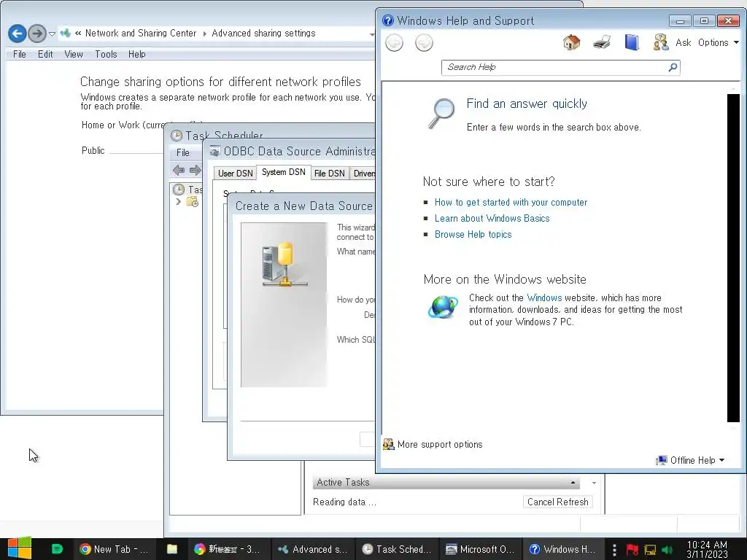Show hidden tray icons dots
This screenshot has height=560, width=747.
click(x=614, y=550)
